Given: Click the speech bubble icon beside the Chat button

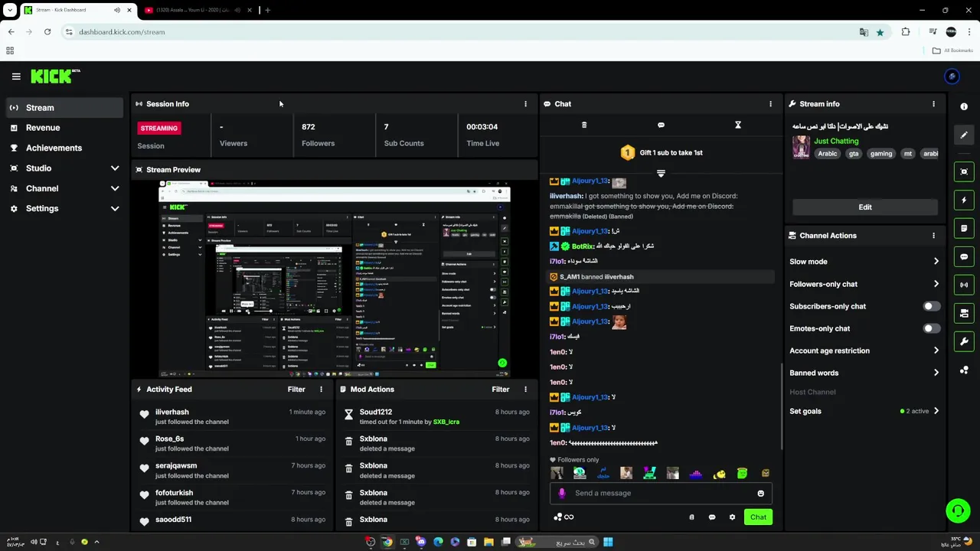Looking at the screenshot, I should point(712,517).
